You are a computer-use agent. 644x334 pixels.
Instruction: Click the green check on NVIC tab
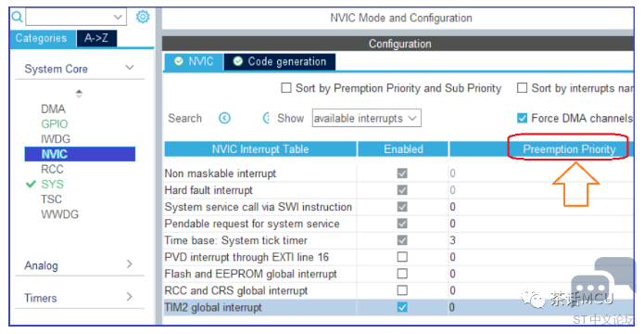tap(179, 61)
